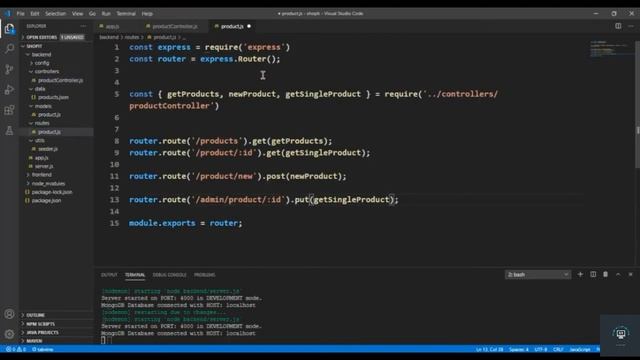The width and height of the screenshot is (640, 360).
Task: Open server.js in the file tree
Action: pyautogui.click(x=44, y=167)
